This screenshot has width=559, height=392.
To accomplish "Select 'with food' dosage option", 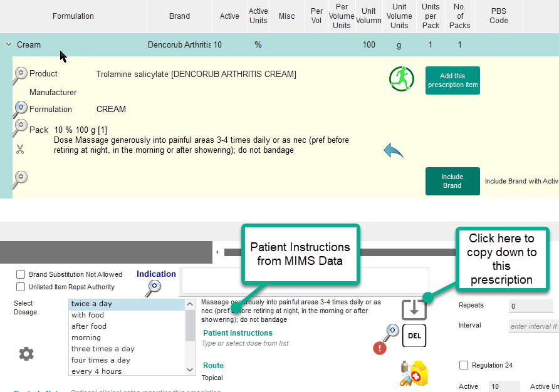I will [x=127, y=315].
